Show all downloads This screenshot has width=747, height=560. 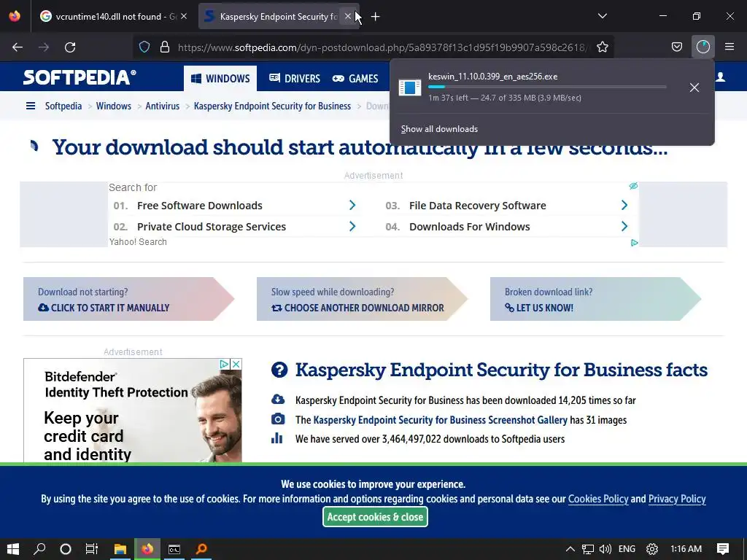click(439, 129)
